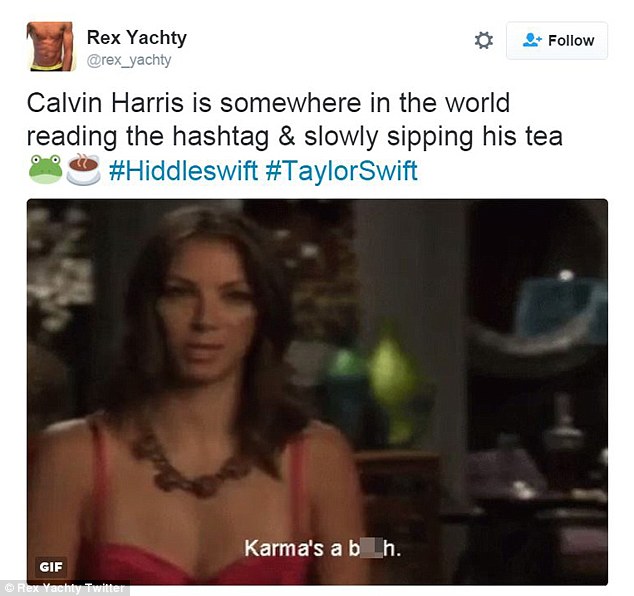Viewport: 634px width, 596px height.
Task: Open the tweet settings gear icon
Action: pos(484,40)
